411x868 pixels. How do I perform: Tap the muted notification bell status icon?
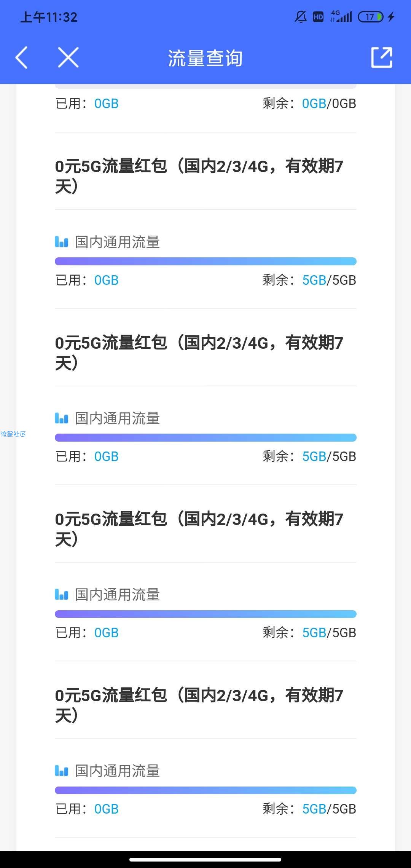(301, 17)
